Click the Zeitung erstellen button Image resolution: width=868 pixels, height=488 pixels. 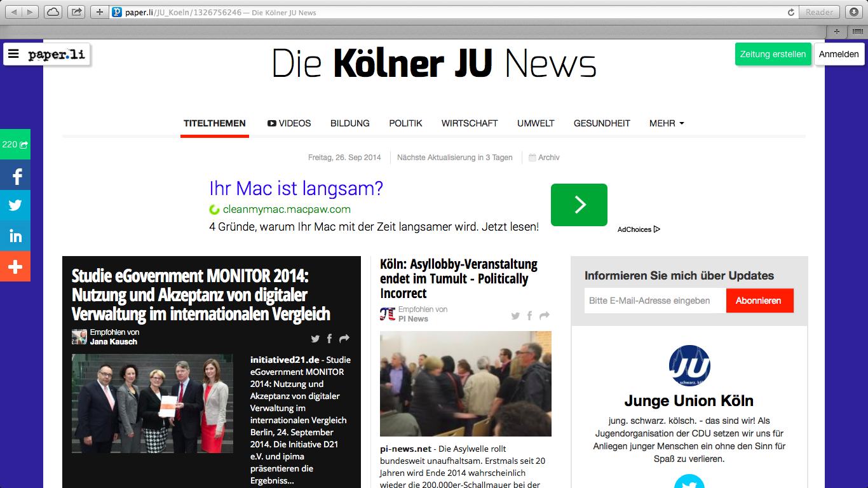773,54
